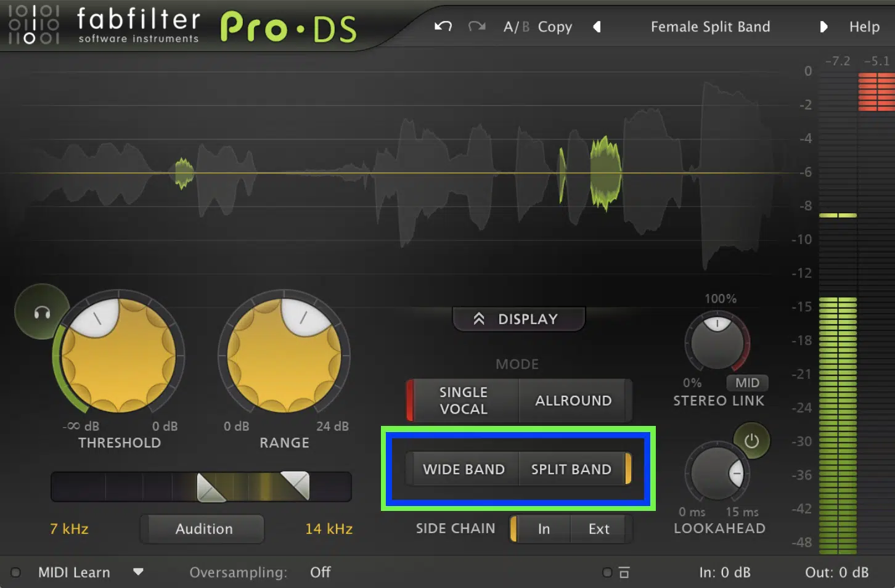The image size is (895, 588).
Task: Set side chain to In
Action: pos(542,529)
